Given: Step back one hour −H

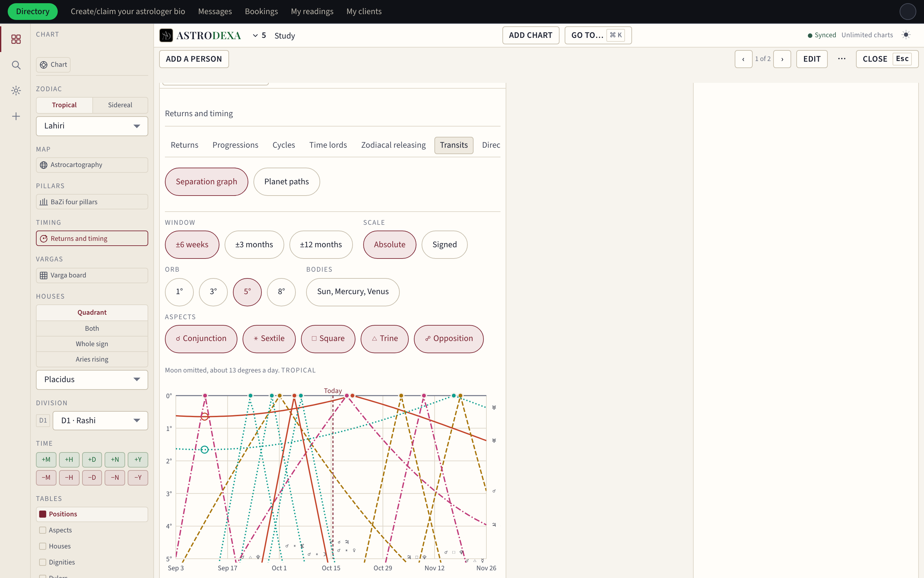Looking at the screenshot, I should point(69,477).
